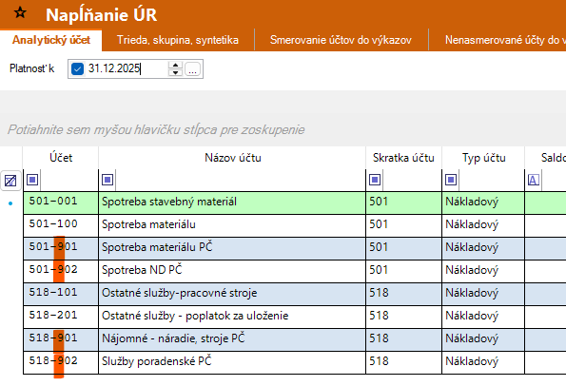This screenshot has width=566, height=386.
Task: Select account 518-201 cell
Action: 61,317
